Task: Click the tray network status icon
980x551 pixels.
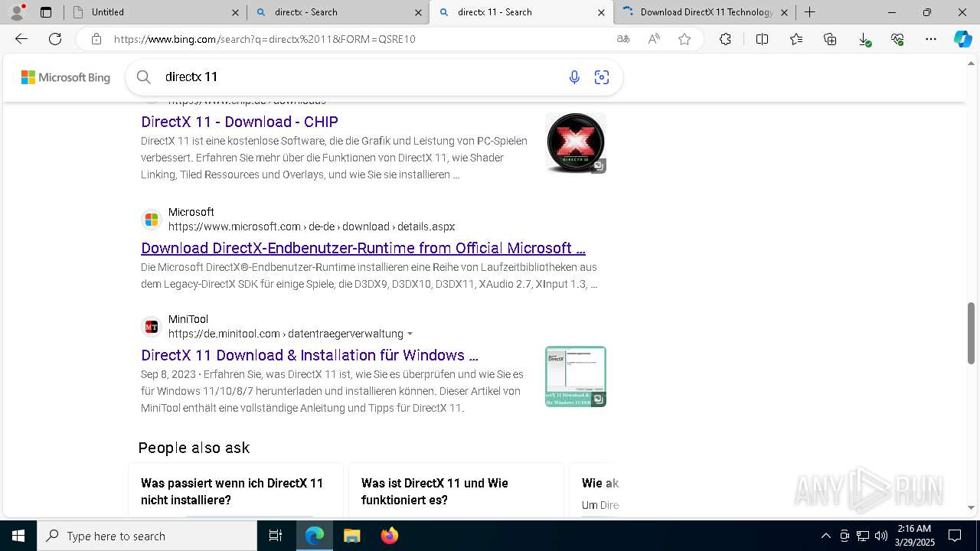Action: point(863,536)
